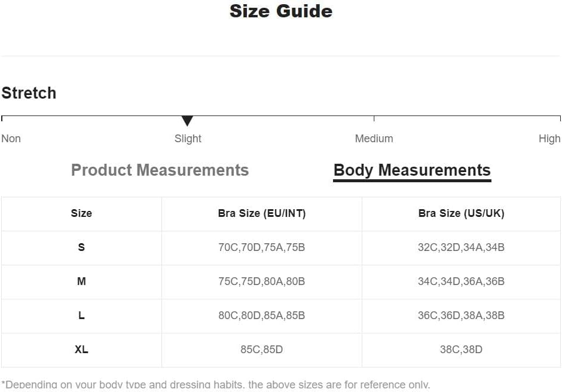Click the 38C,38D cell

462,350
